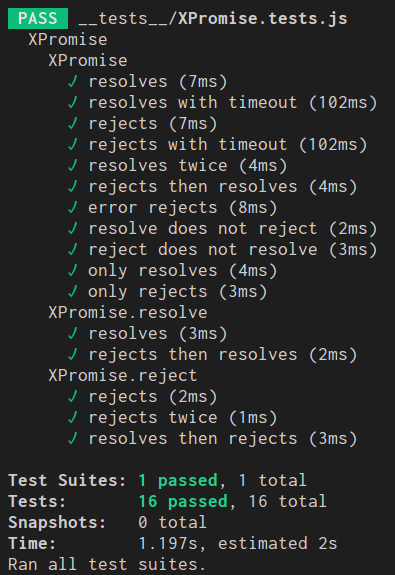Click 'reject does not resolve' test line
This screenshot has height=575, width=395.
coord(233,250)
